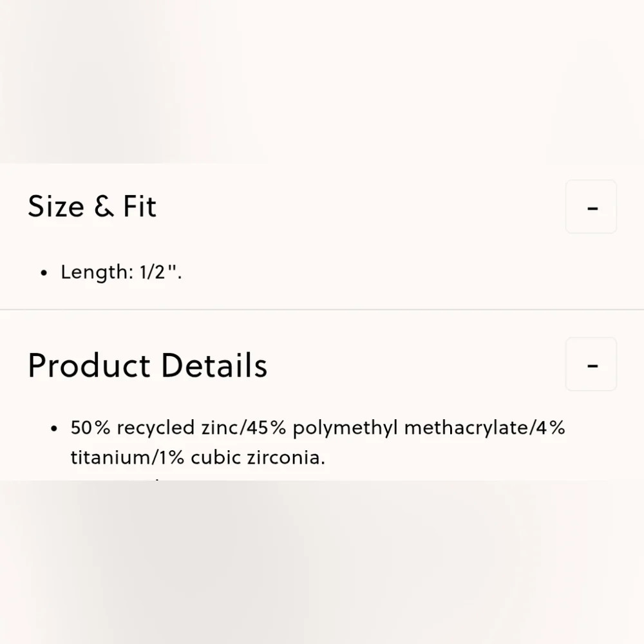This screenshot has width=644, height=644.
Task: Click the Size & Fit heading
Action: (92, 206)
